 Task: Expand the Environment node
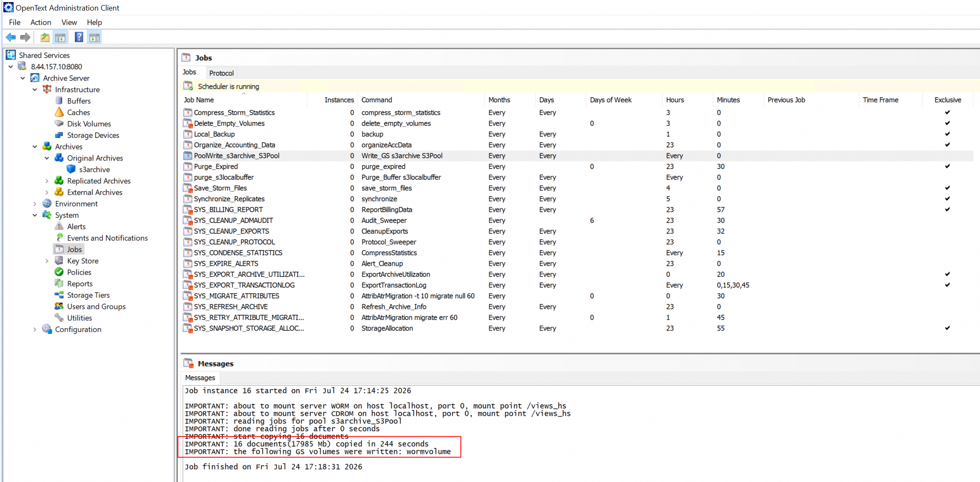pyautogui.click(x=35, y=204)
